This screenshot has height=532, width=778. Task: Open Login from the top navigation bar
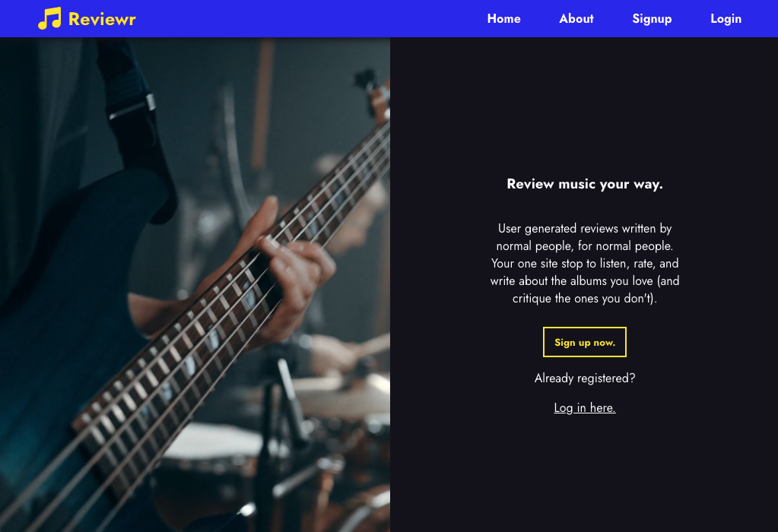726,19
